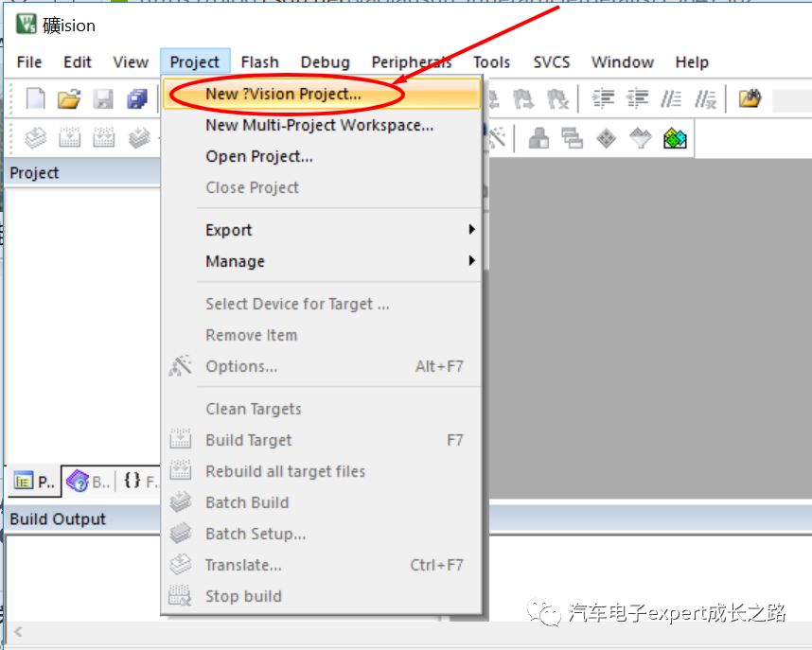
Task: Switch to the Project (P..) panel tab
Action: coord(34,482)
